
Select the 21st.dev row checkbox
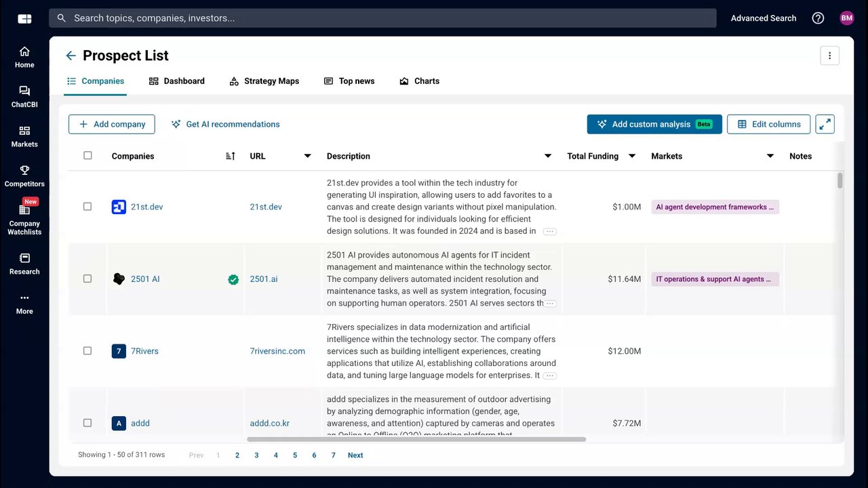tap(87, 206)
